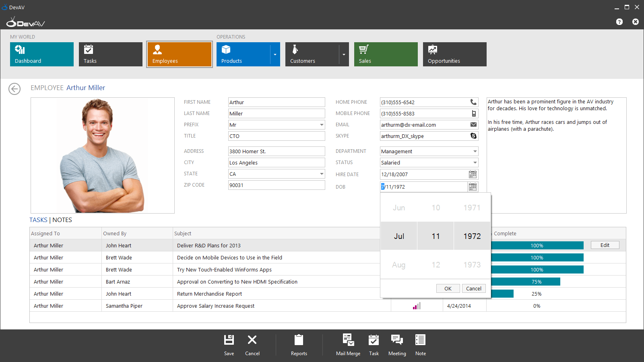Image resolution: width=644 pixels, height=362 pixels.
Task: Expand the Department dropdown showing Management
Action: click(x=475, y=151)
